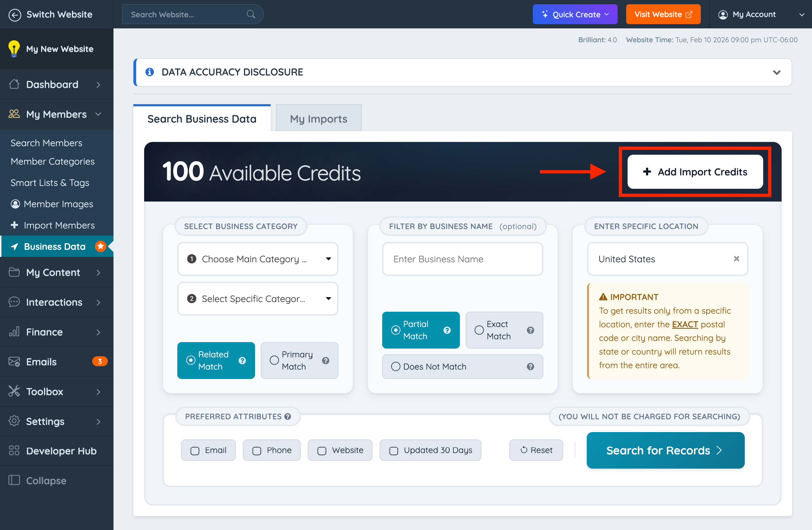Screen dimensions: 812x530
Task: Click the Preferred Attributes help icon
Action: tap(288, 416)
